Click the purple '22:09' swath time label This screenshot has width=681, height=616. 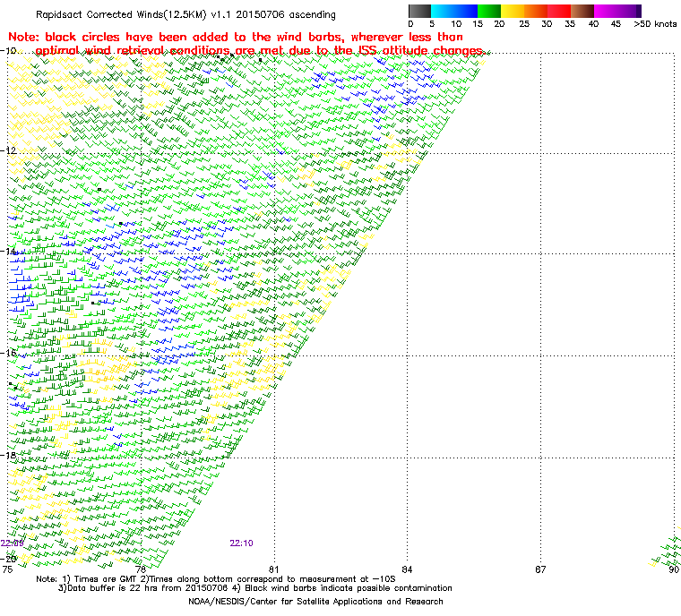tap(13, 543)
